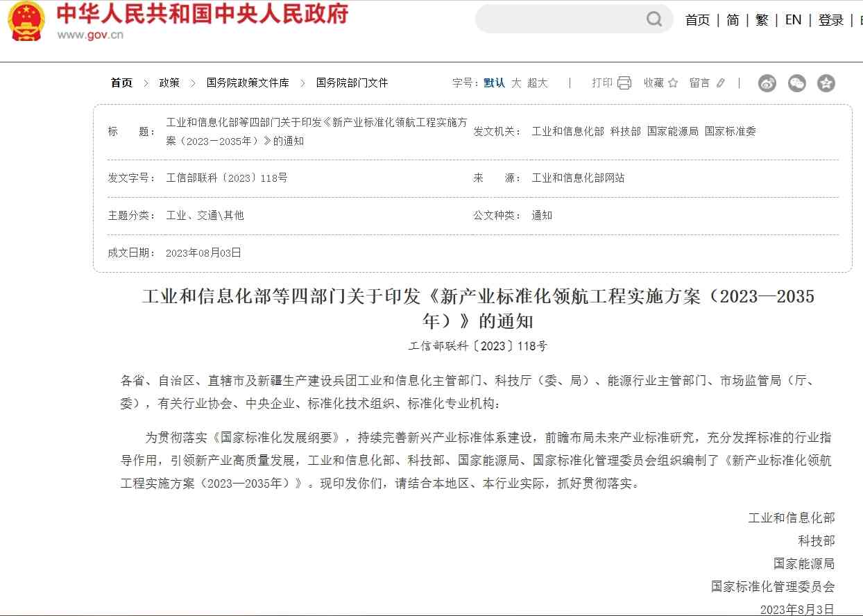Click the QQ Zone star share icon

826,83
